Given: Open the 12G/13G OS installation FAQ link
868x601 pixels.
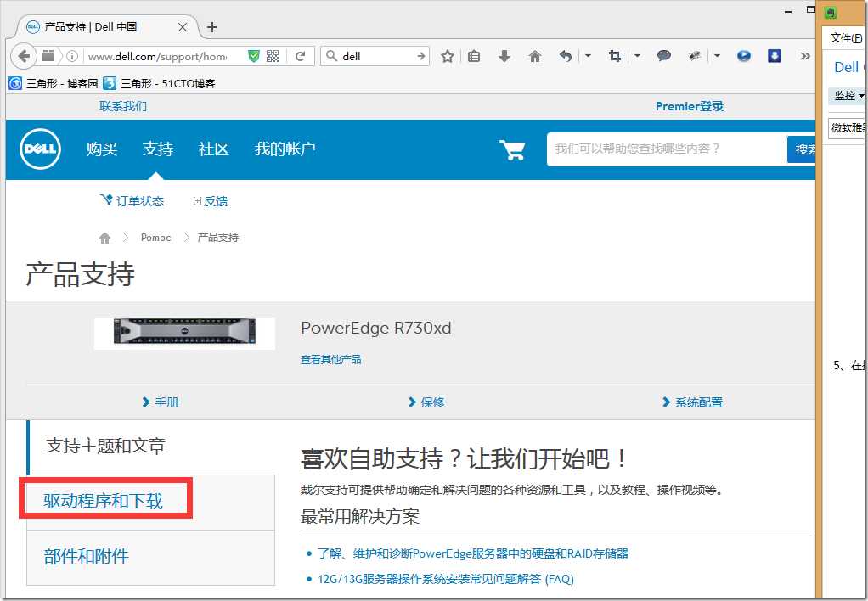Looking at the screenshot, I should click(446, 580).
